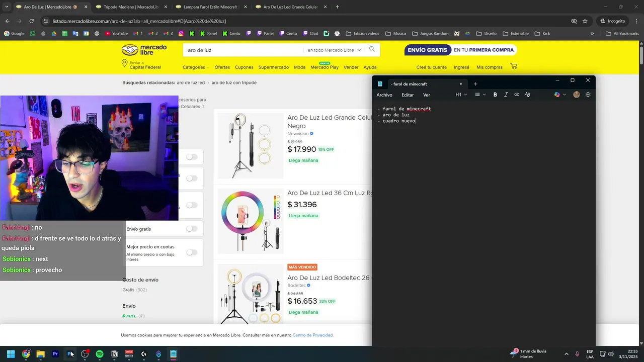Click the page vertical scrollbar
Screen dimensions: 644x362
[641, 55]
